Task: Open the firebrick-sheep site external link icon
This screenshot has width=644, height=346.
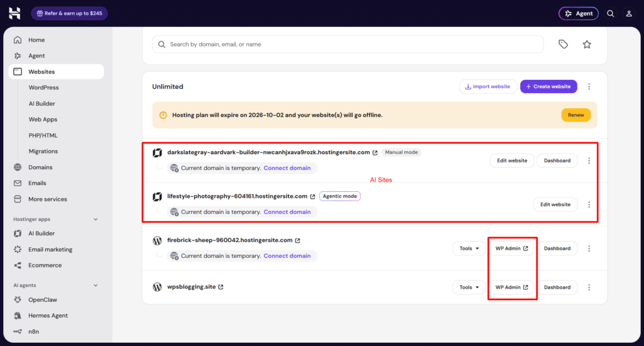Action: (297, 240)
